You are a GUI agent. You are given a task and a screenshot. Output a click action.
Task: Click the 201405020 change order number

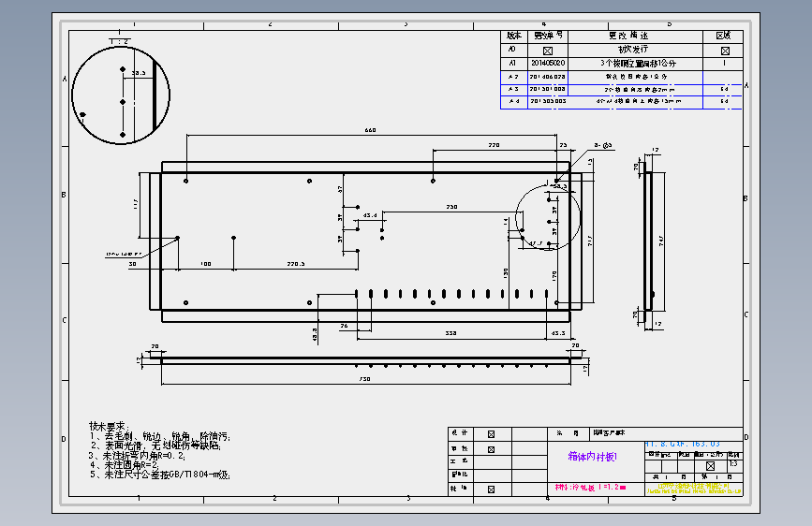click(548, 63)
